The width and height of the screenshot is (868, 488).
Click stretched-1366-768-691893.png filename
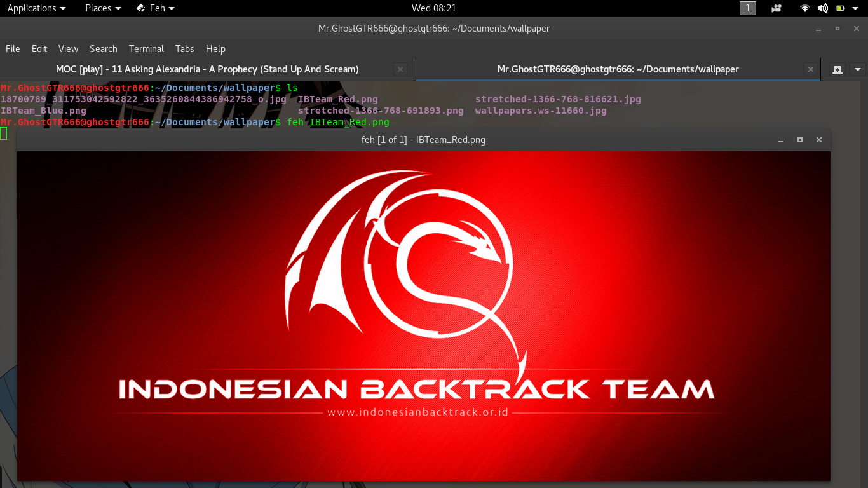click(x=381, y=111)
